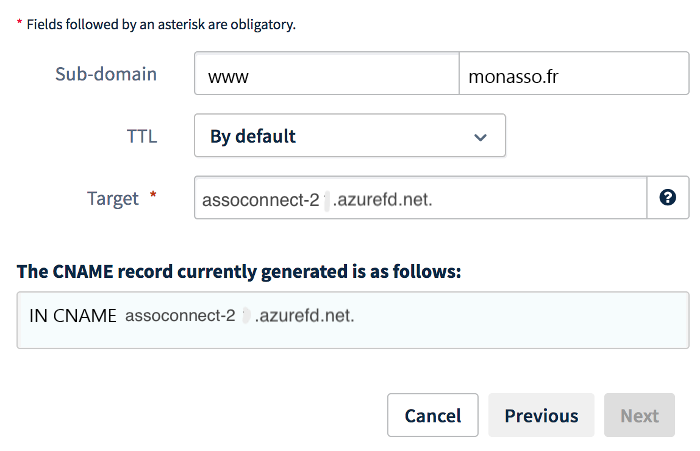Image resolution: width=700 pixels, height=451 pixels.
Task: Go back with the Previous button
Action: pyautogui.click(x=541, y=415)
